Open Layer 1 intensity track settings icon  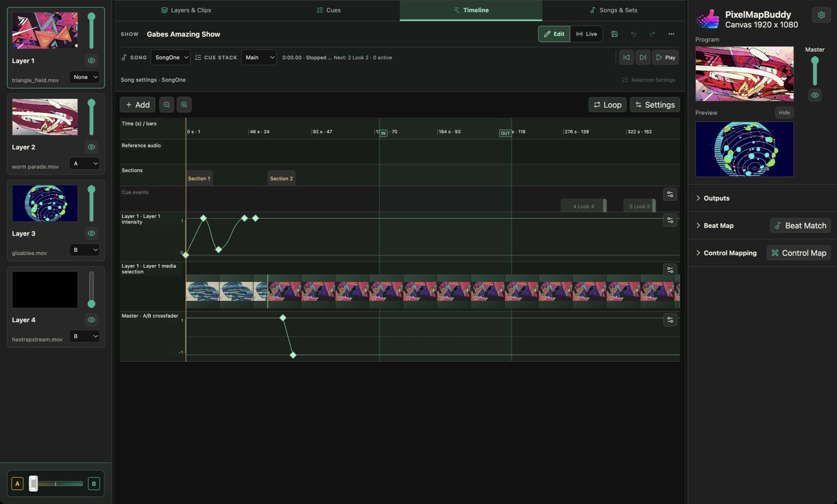coord(670,220)
